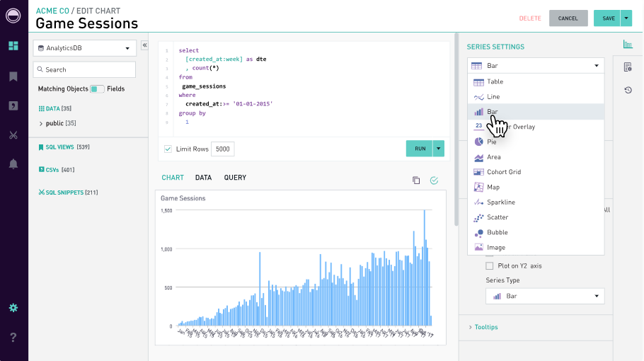This screenshot has width=644, height=361.
Task: Open the notifications bell icon
Action: [13, 164]
